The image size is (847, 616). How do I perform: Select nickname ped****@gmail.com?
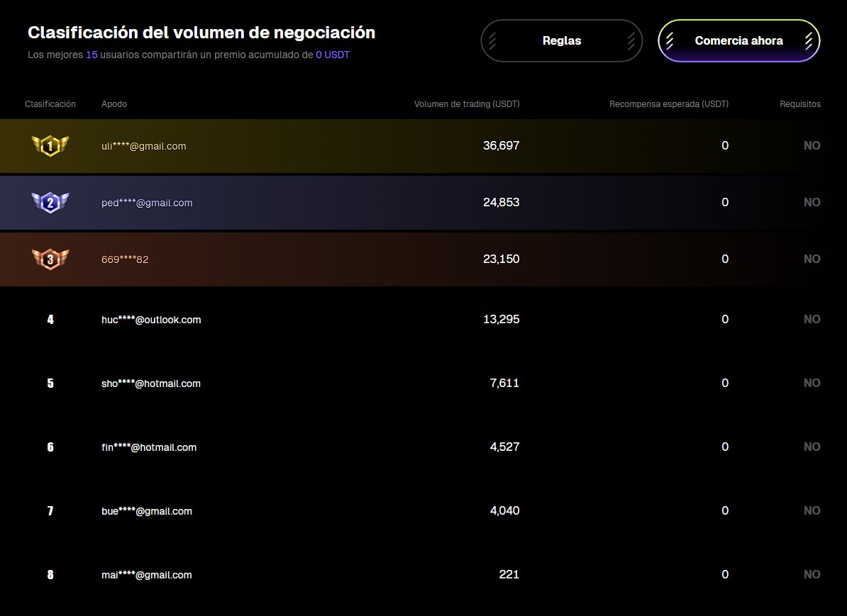(147, 203)
